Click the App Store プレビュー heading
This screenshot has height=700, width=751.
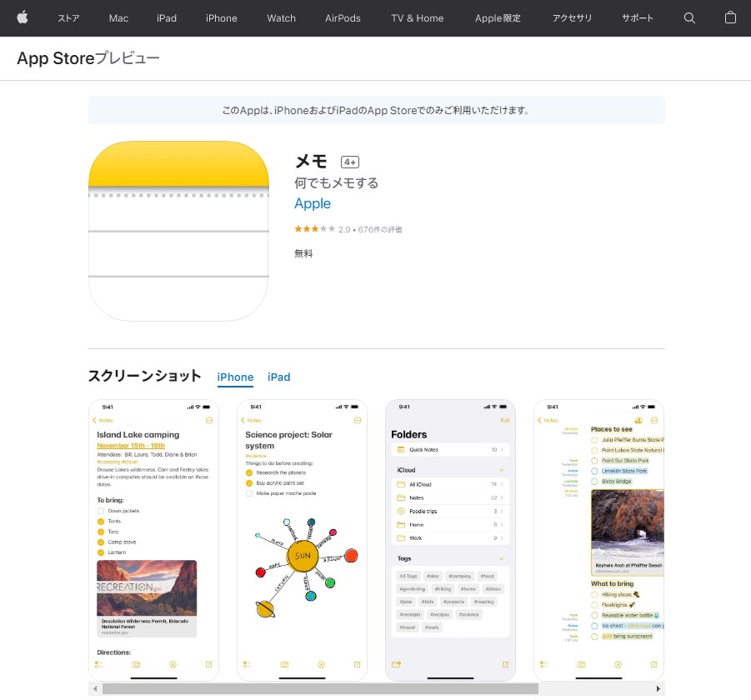(x=88, y=58)
